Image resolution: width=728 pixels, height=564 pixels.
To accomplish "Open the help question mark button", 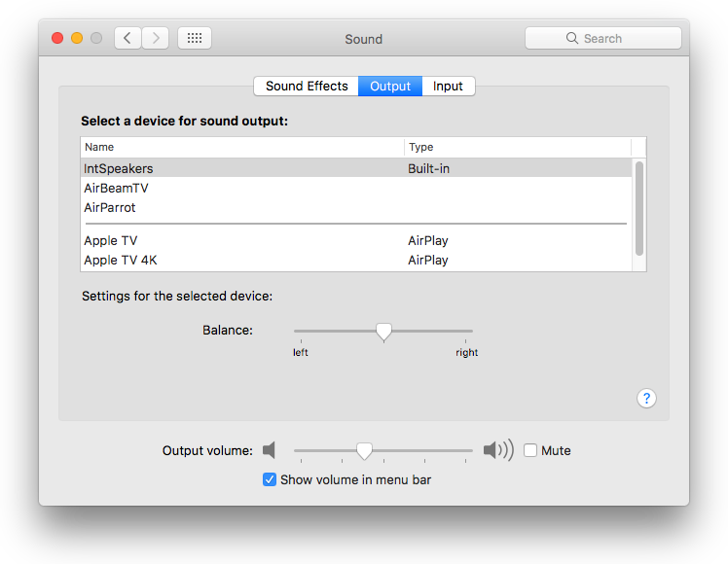I will click(647, 398).
